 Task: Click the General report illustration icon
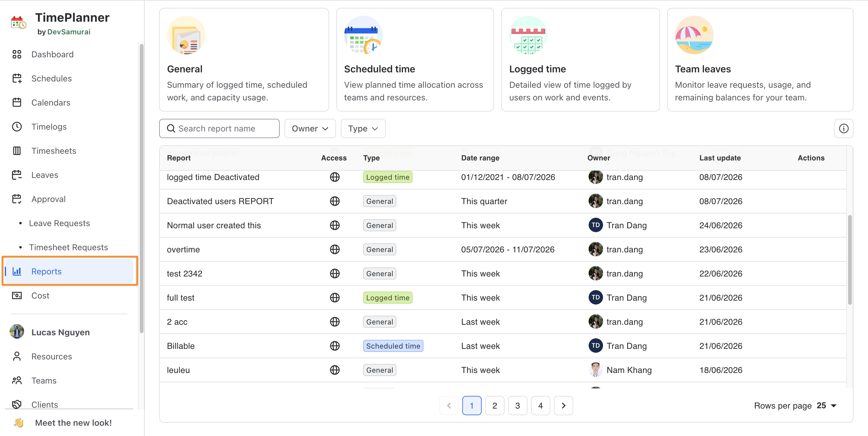186,35
